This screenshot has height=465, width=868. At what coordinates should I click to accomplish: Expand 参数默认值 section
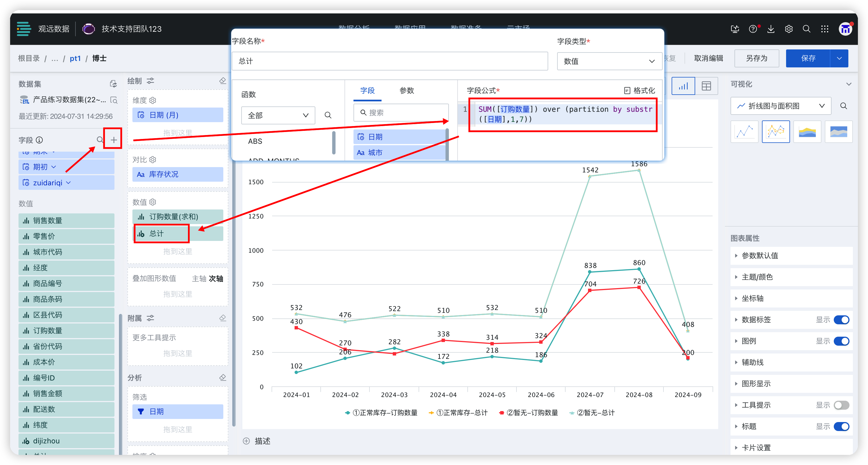click(791, 256)
